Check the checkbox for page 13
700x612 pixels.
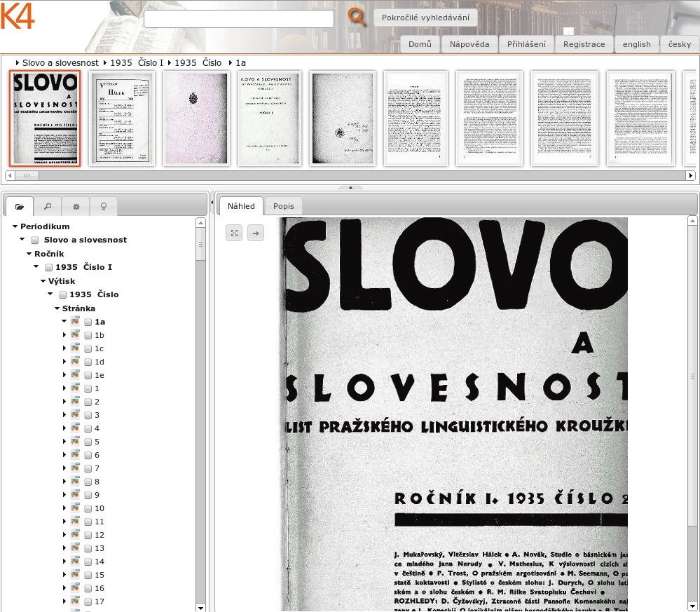[x=88, y=549]
